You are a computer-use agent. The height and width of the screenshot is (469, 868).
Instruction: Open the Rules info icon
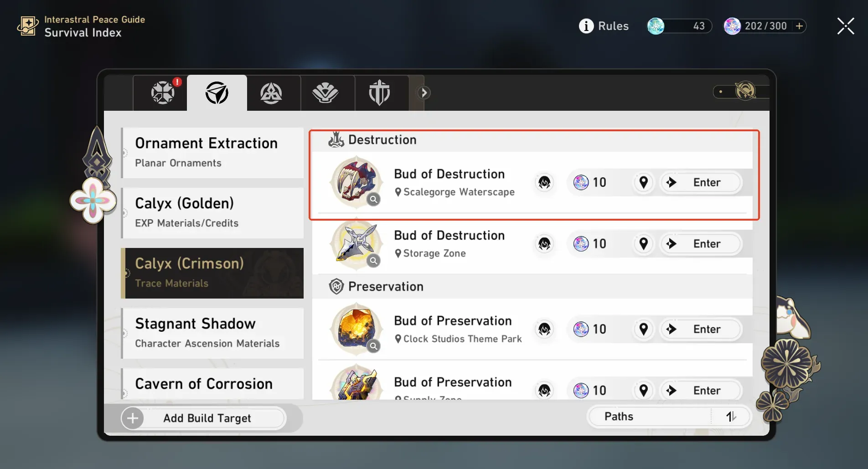coord(586,26)
